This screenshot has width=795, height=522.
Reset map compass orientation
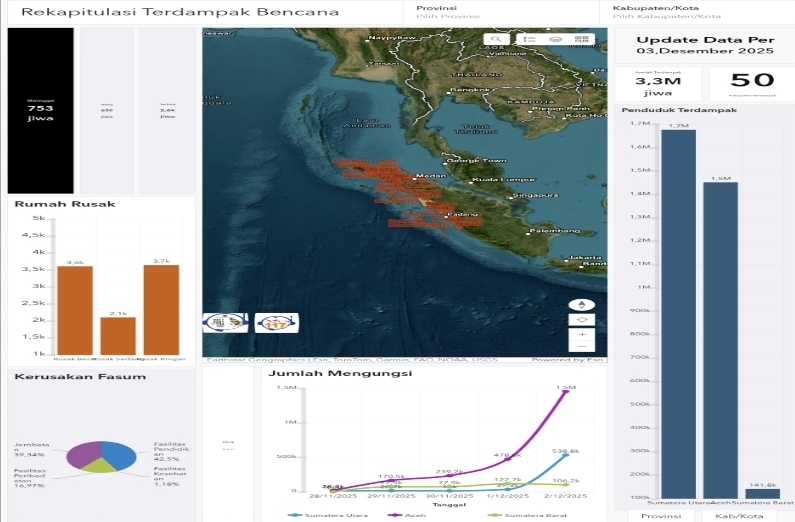pos(581,304)
